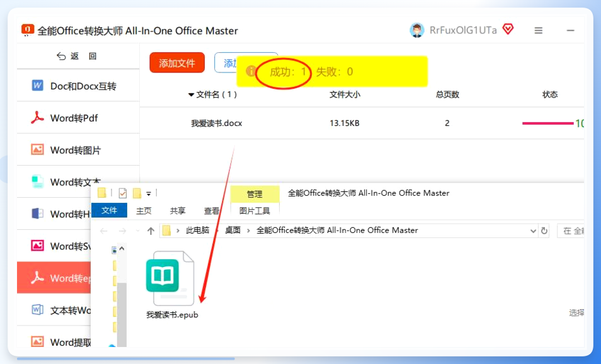Click the red conversion progress bar
The height and width of the screenshot is (364, 601).
[547, 123]
